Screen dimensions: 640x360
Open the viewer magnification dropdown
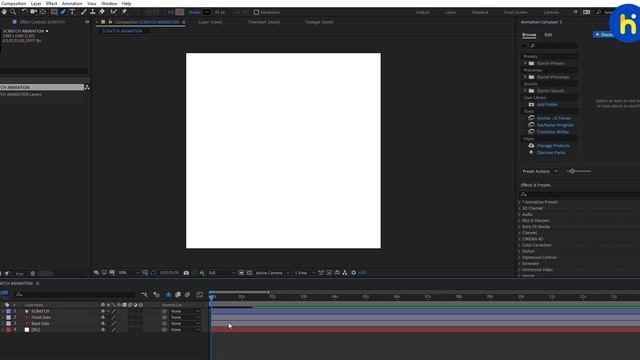(x=129, y=273)
